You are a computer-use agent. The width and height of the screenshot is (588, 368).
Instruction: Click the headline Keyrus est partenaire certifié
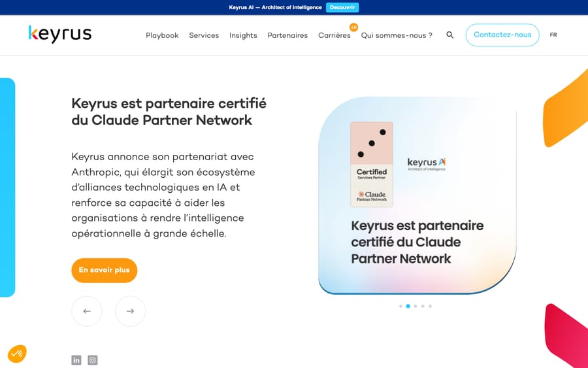169,112
